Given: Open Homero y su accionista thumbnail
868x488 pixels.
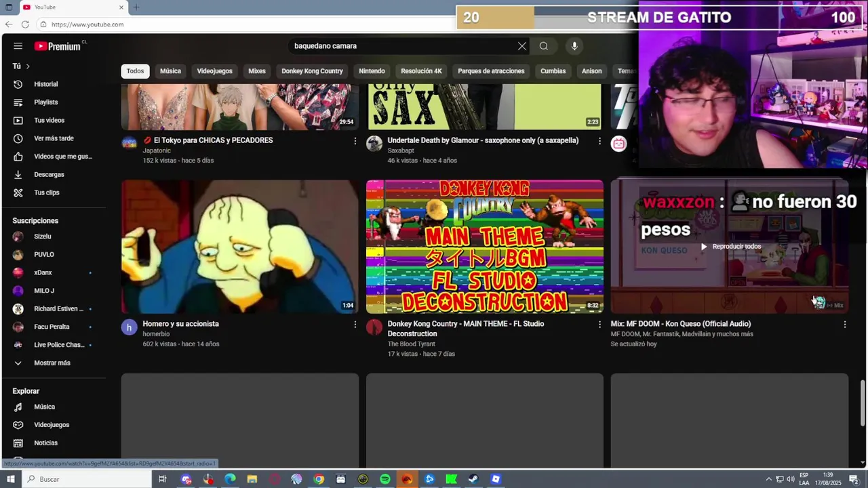Looking at the screenshot, I should coord(240,247).
